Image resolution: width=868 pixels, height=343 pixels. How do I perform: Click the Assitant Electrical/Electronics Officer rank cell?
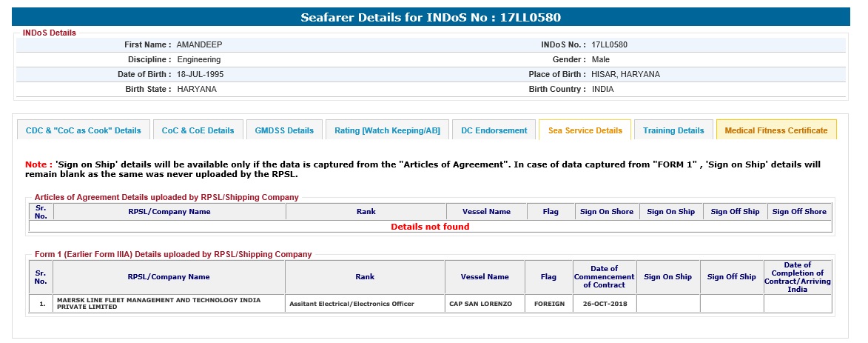[351, 304]
